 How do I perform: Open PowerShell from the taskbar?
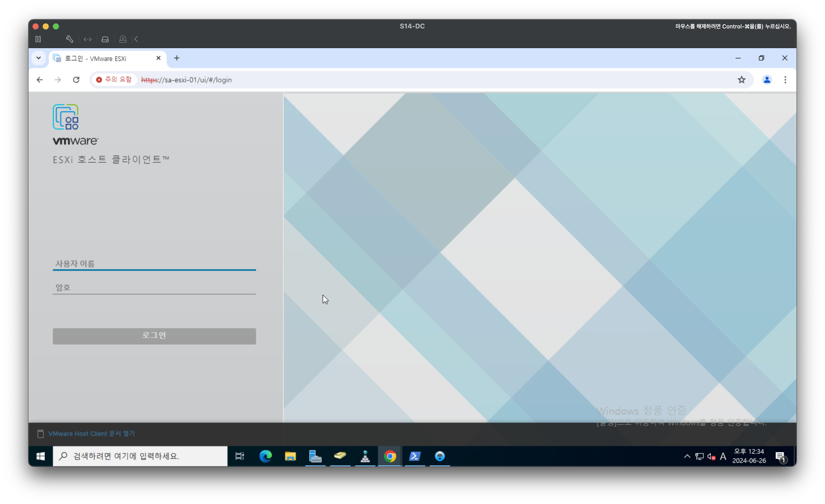coord(415,456)
